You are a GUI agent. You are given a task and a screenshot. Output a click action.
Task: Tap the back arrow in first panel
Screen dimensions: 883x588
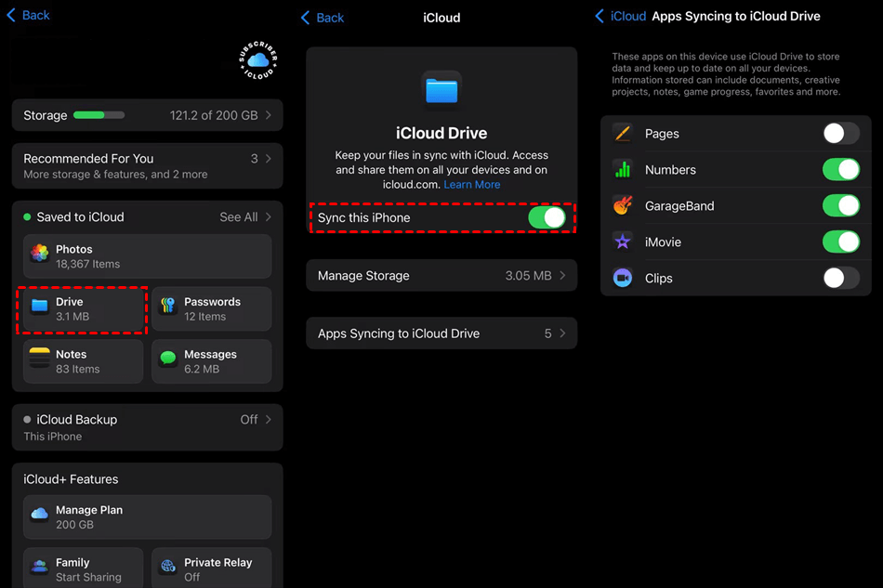pos(11,15)
